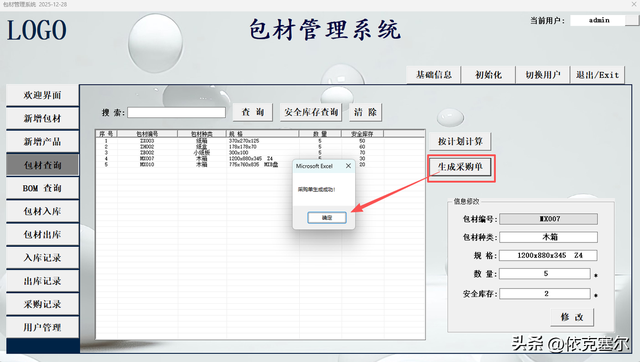This screenshot has width=640, height=362.
Task: Click the 生成采购单 button
Action: point(460,167)
